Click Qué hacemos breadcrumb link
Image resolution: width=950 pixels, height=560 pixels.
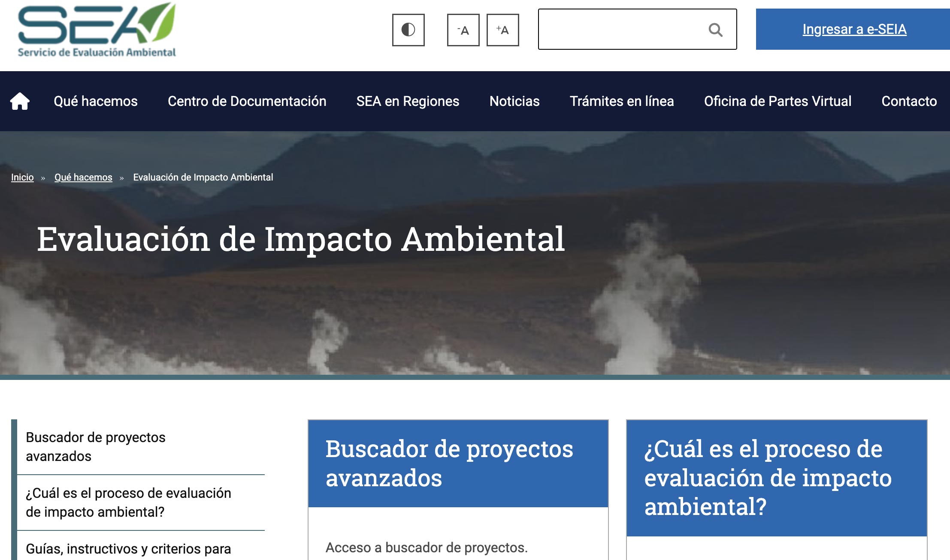coord(83,177)
